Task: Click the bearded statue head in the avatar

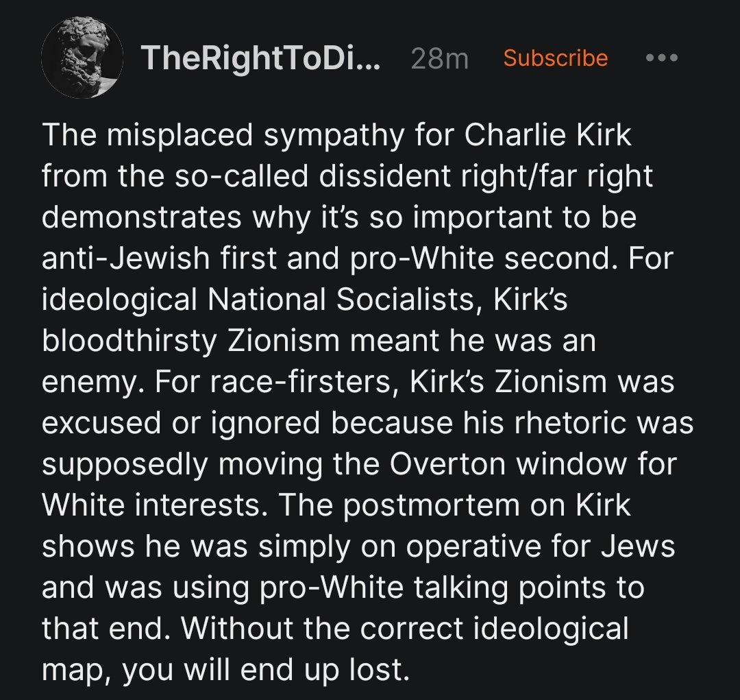Action: click(x=83, y=56)
